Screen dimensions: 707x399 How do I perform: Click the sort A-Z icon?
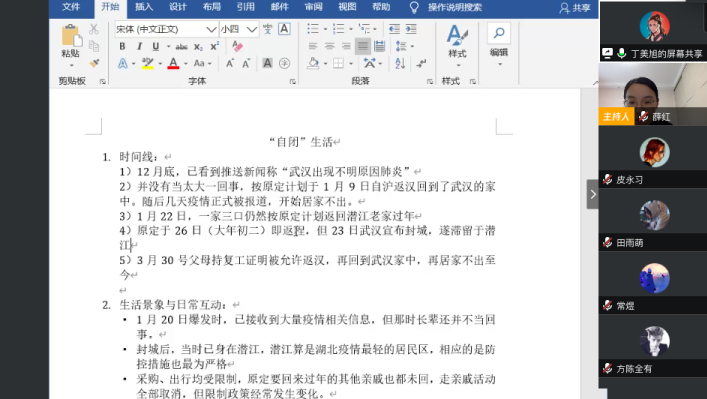[x=400, y=63]
